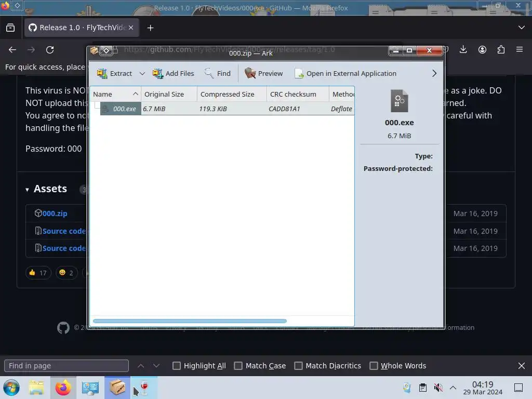The height and width of the screenshot is (399, 532).
Task: Click the Preview toolbar button
Action: [263, 73]
